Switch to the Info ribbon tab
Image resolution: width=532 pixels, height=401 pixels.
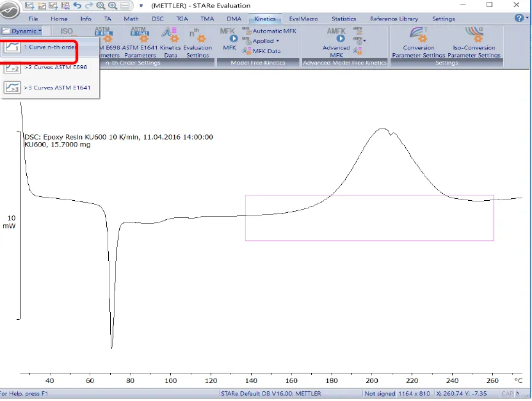coord(86,19)
